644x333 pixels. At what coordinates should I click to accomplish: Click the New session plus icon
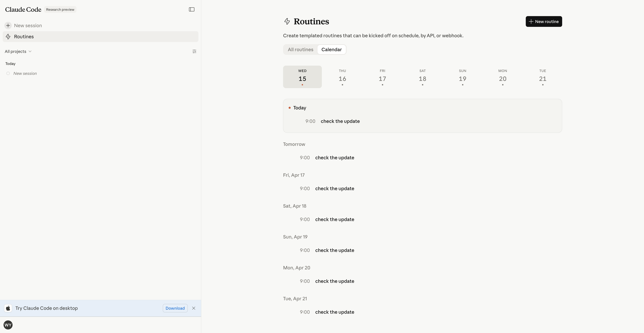[x=8, y=26]
